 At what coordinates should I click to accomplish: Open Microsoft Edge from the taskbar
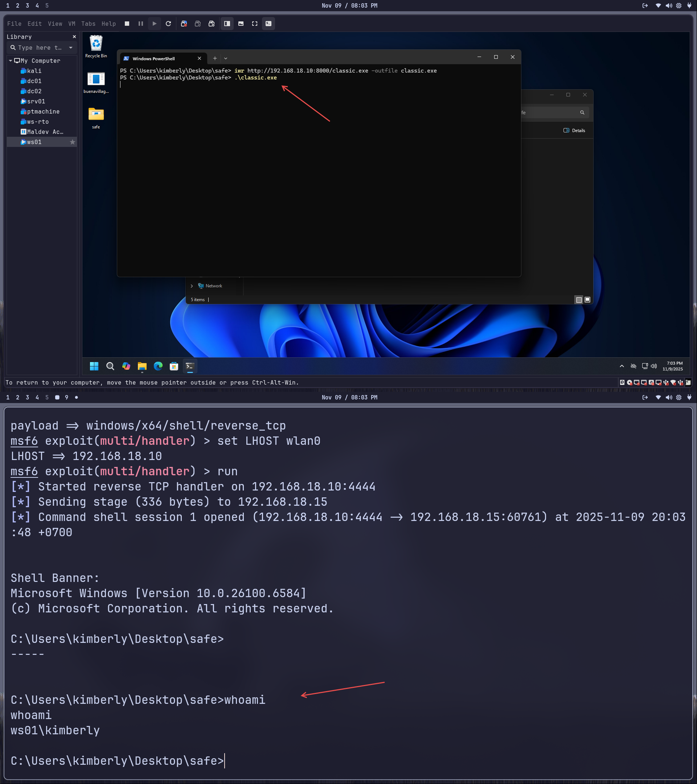tap(158, 366)
